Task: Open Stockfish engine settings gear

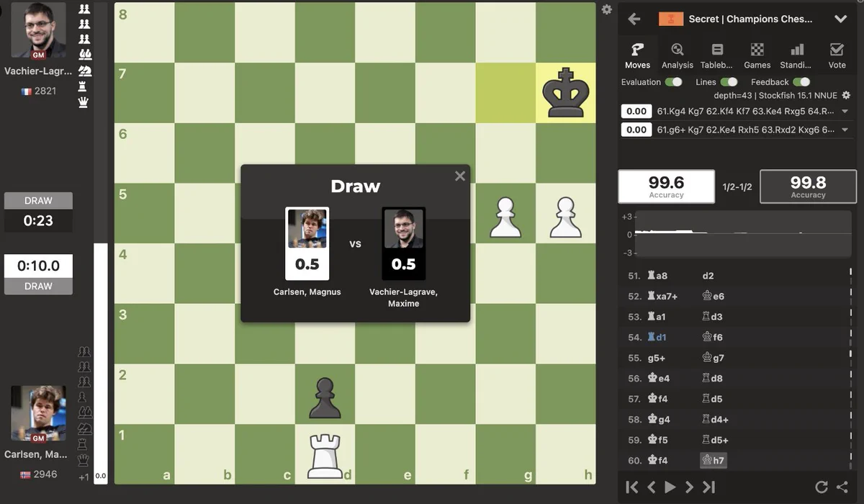Action: (x=847, y=96)
